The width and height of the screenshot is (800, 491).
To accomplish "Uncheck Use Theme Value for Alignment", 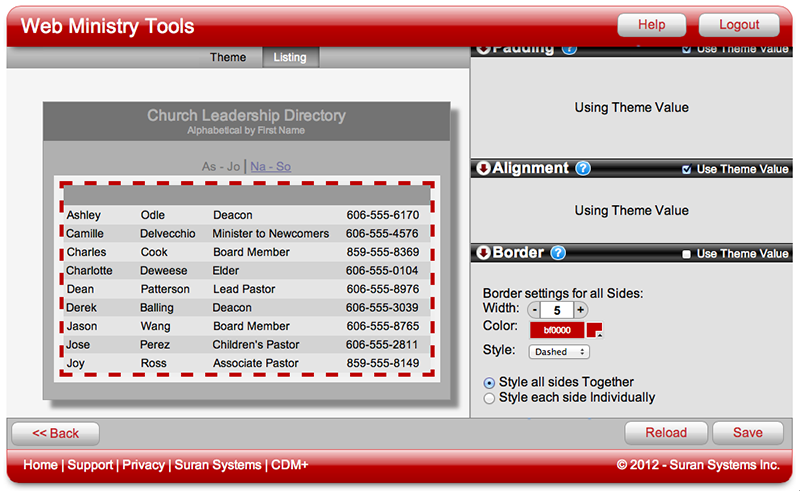I will click(686, 170).
